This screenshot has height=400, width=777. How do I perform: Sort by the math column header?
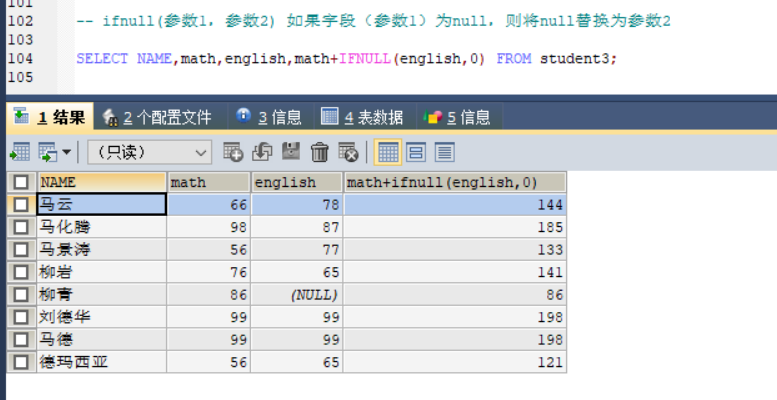pyautogui.click(x=209, y=182)
